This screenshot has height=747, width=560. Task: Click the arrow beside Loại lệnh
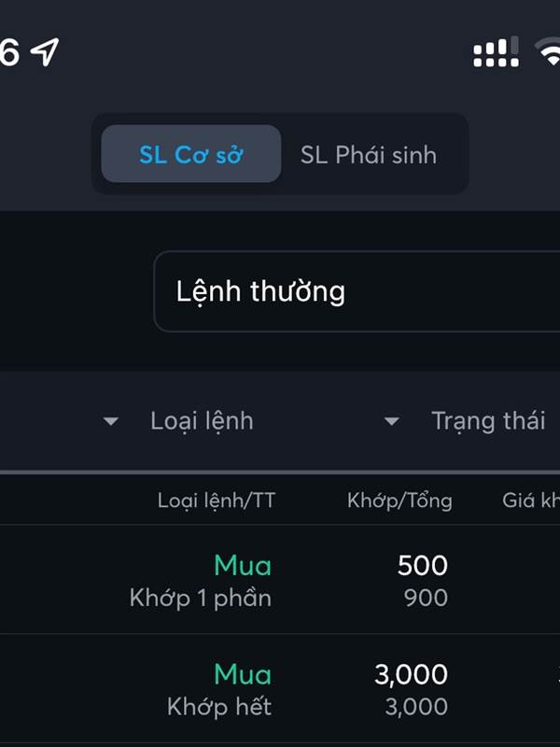[x=111, y=421]
